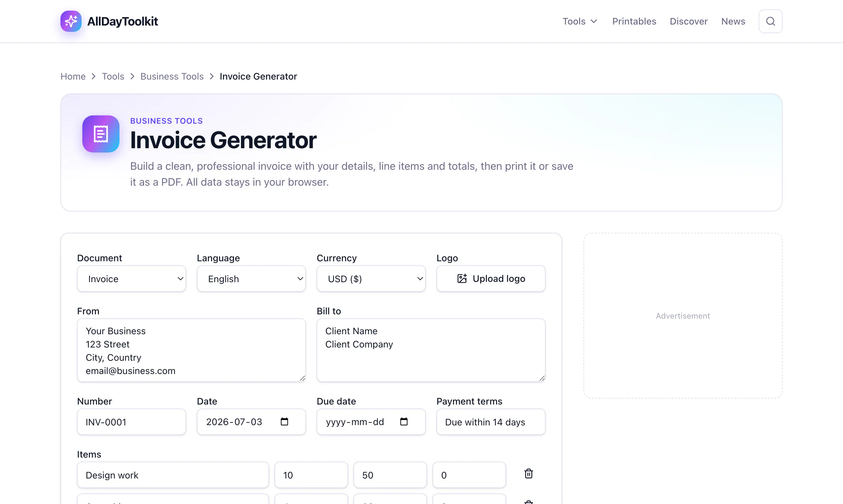Open the Language dropdown set to English

251,279
